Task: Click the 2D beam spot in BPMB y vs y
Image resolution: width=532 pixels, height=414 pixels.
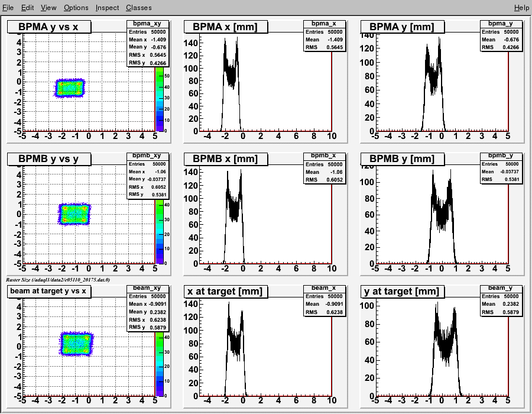Action: click(74, 214)
